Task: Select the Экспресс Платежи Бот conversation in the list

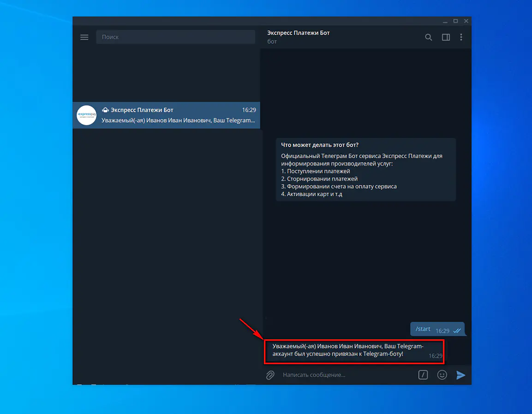Action: (x=166, y=115)
